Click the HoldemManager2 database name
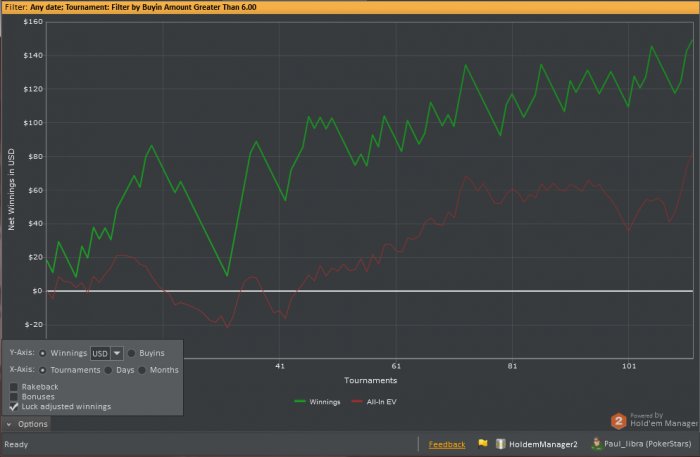Viewport: 700px width, 457px height. (543, 445)
